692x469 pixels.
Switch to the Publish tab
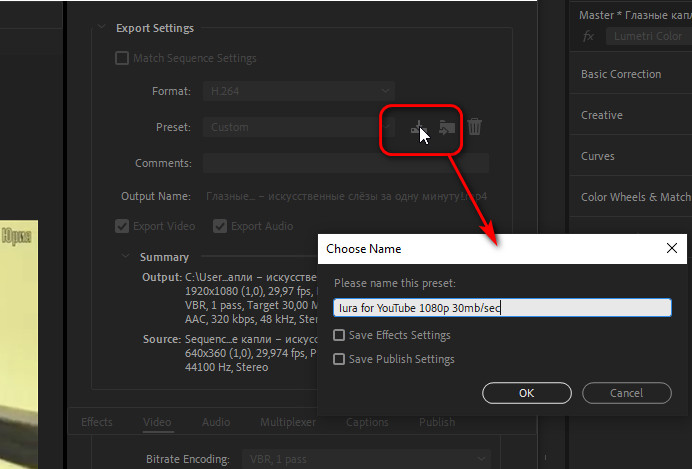click(x=437, y=422)
